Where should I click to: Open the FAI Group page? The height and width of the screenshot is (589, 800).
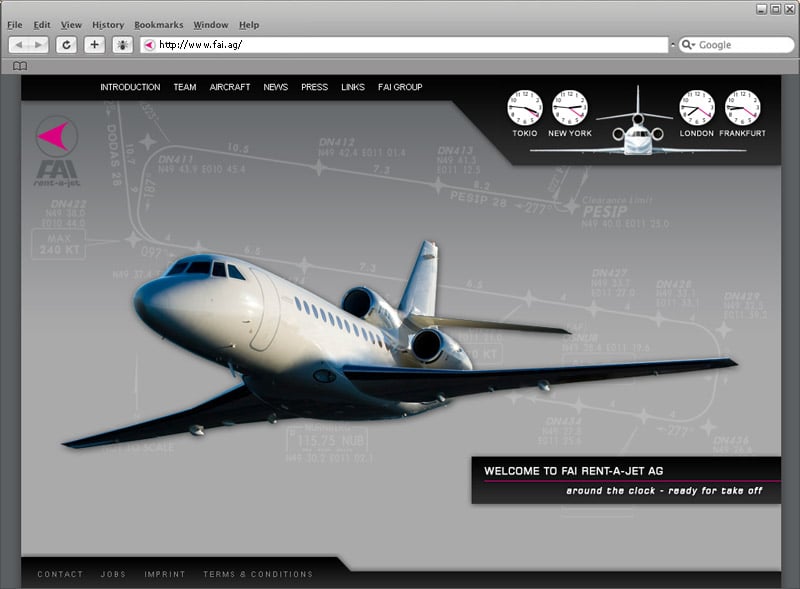400,87
